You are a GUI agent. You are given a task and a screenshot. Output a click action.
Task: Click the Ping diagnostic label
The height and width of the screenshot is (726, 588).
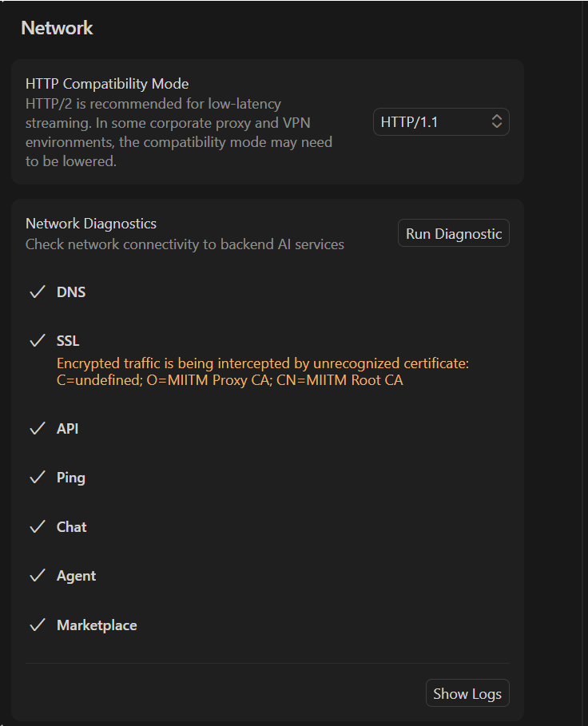pyautogui.click(x=71, y=478)
